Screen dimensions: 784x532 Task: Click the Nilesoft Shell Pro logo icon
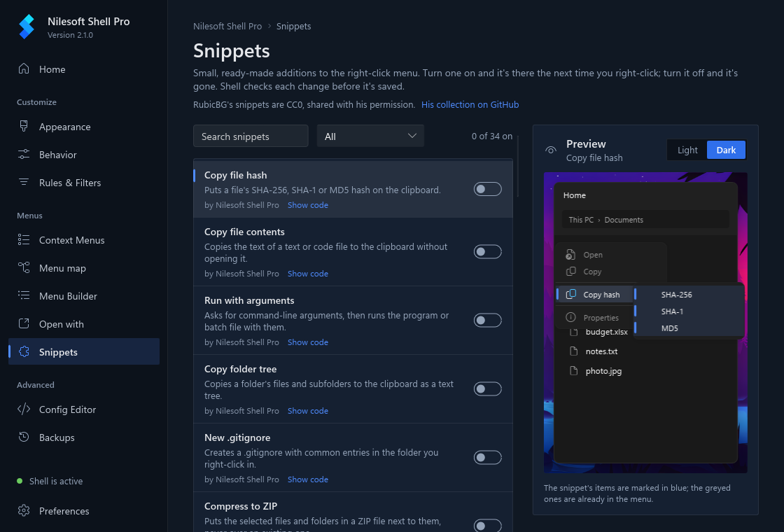(27, 27)
